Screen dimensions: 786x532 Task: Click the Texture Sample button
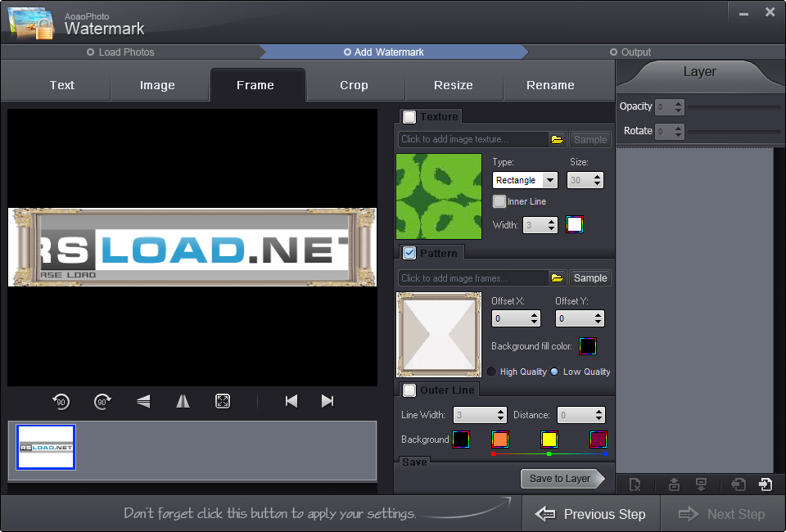click(590, 140)
